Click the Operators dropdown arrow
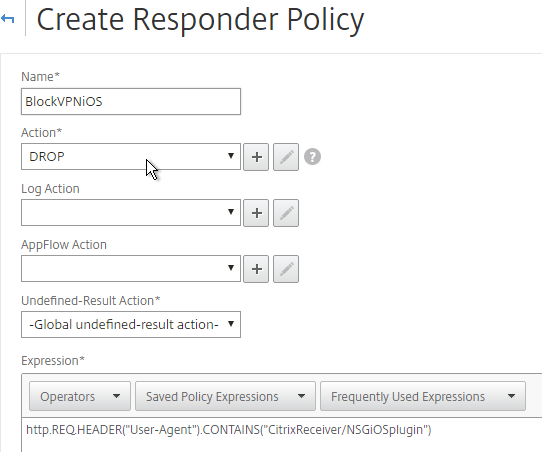The height and width of the screenshot is (452, 542). click(x=116, y=396)
